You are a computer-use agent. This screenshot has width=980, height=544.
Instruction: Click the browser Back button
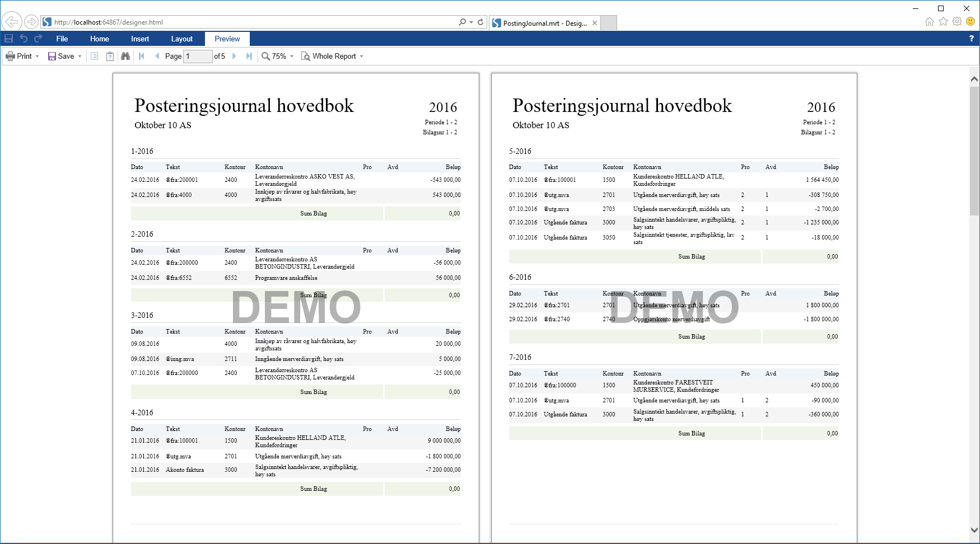click(12, 22)
